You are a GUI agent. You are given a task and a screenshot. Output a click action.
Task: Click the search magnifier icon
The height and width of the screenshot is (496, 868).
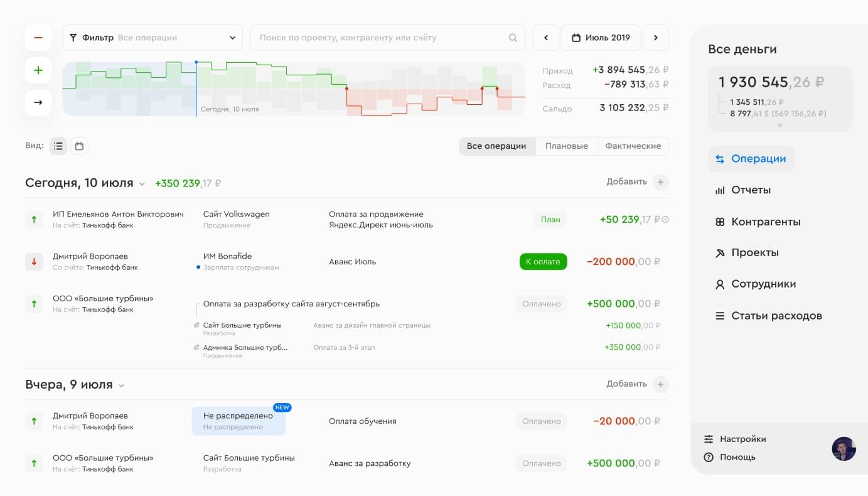(x=513, y=38)
